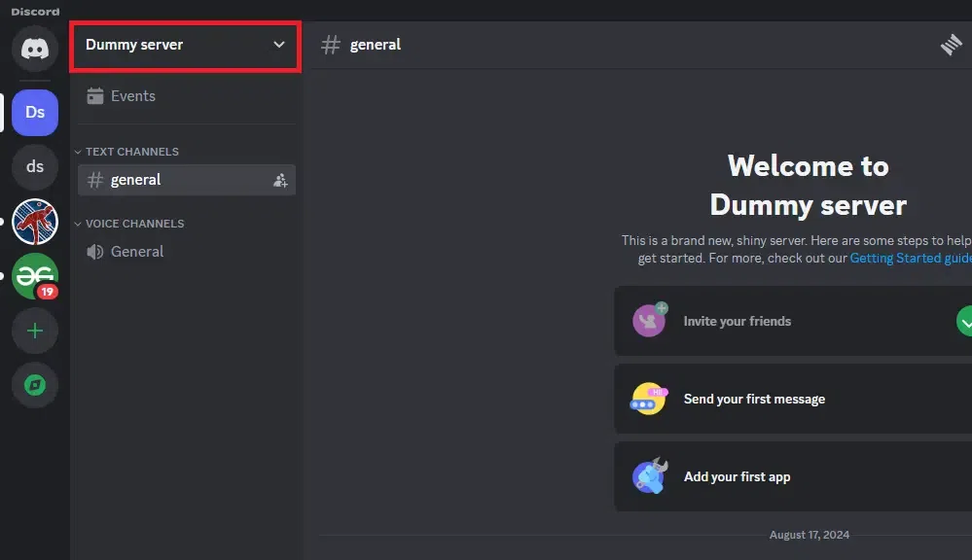Click the Add your first app icon
This screenshot has width=972, height=560.
click(x=650, y=475)
